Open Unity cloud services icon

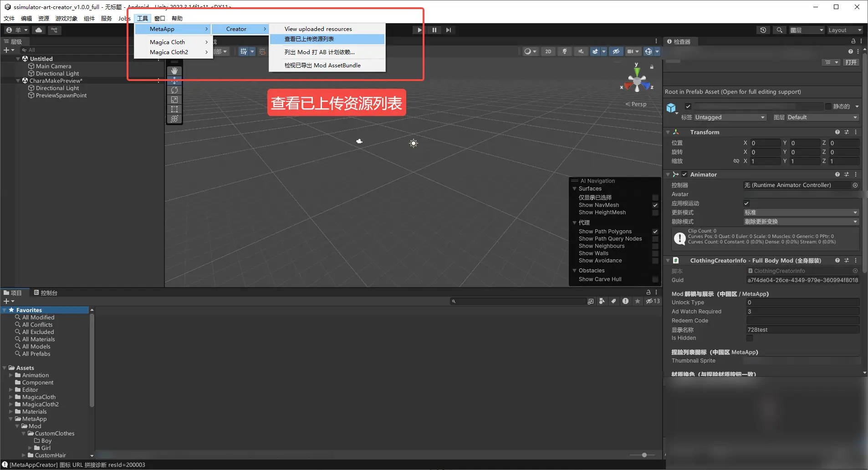pyautogui.click(x=39, y=30)
